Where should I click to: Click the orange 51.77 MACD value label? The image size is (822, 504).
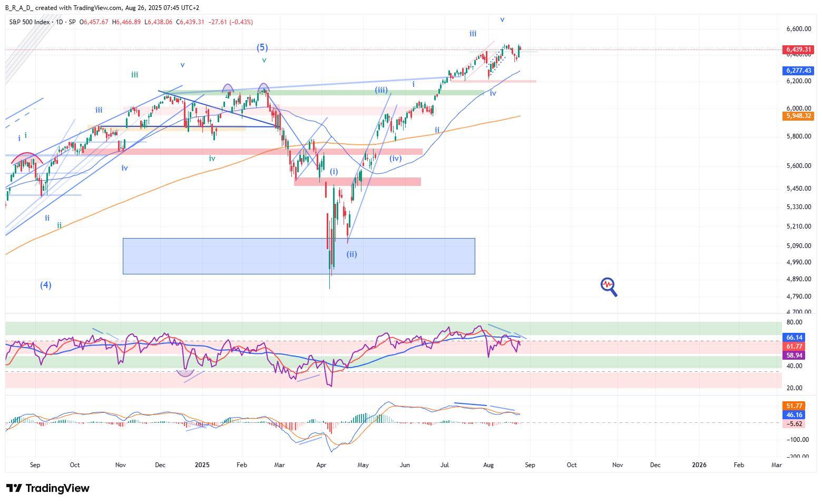pyautogui.click(x=794, y=406)
